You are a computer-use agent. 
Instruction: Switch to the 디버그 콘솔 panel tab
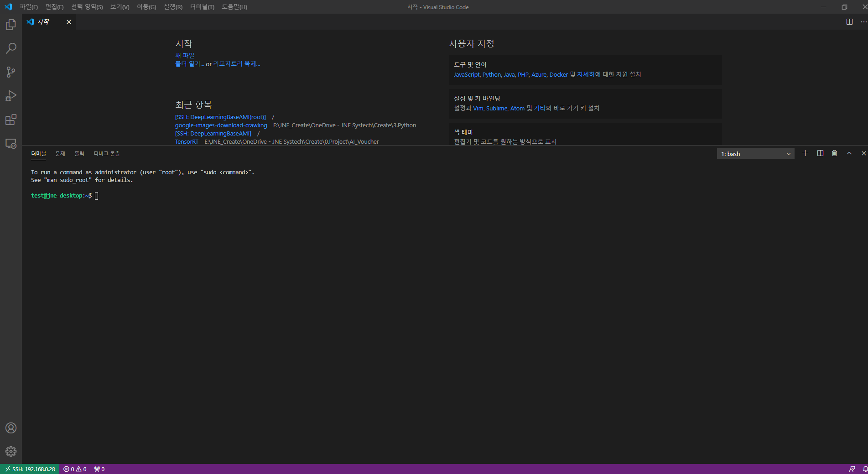pos(107,154)
